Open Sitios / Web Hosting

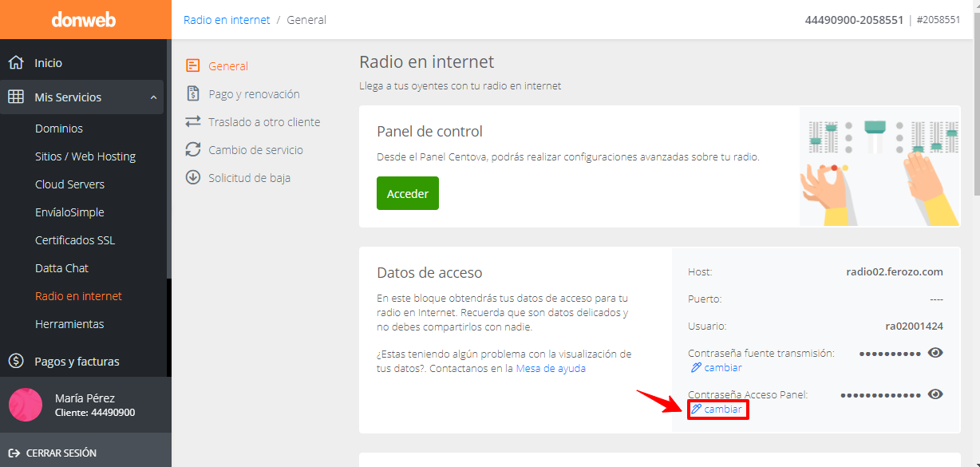coord(85,156)
